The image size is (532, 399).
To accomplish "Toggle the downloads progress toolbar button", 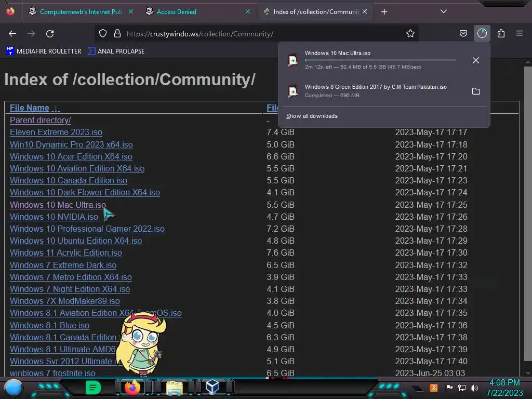I will coord(482,33).
